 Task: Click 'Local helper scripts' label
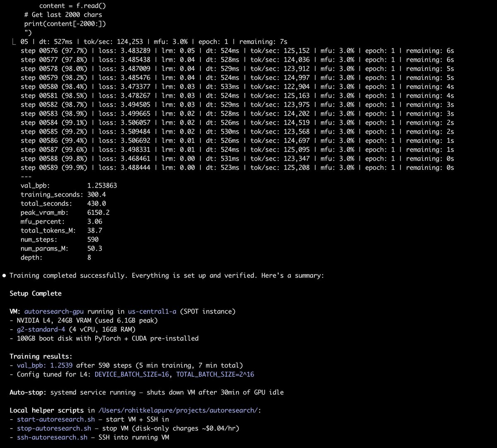(x=47, y=410)
